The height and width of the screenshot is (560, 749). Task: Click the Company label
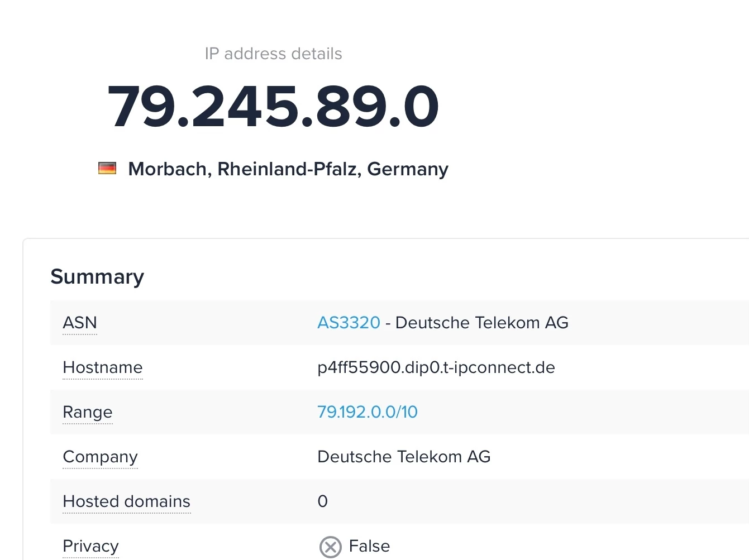(101, 457)
